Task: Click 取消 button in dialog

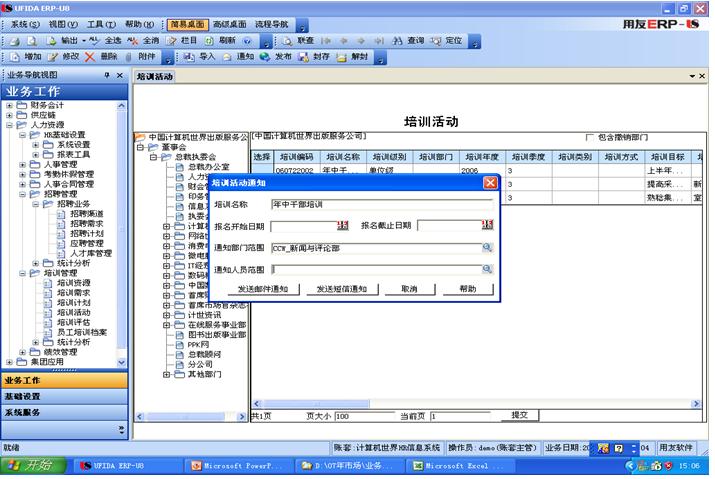Action: point(409,289)
